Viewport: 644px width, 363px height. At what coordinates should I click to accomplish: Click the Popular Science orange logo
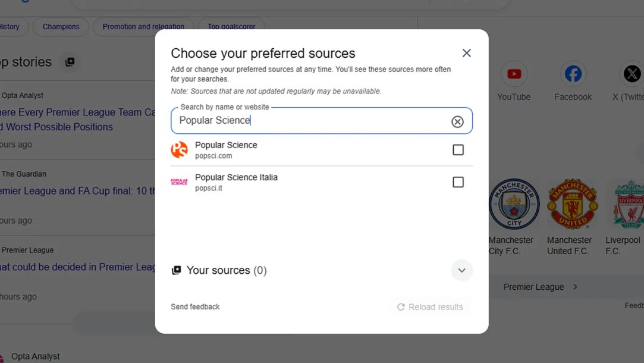click(179, 149)
